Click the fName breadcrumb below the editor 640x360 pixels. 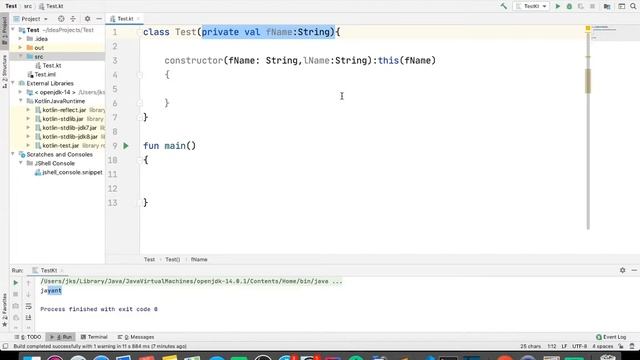[x=199, y=260]
